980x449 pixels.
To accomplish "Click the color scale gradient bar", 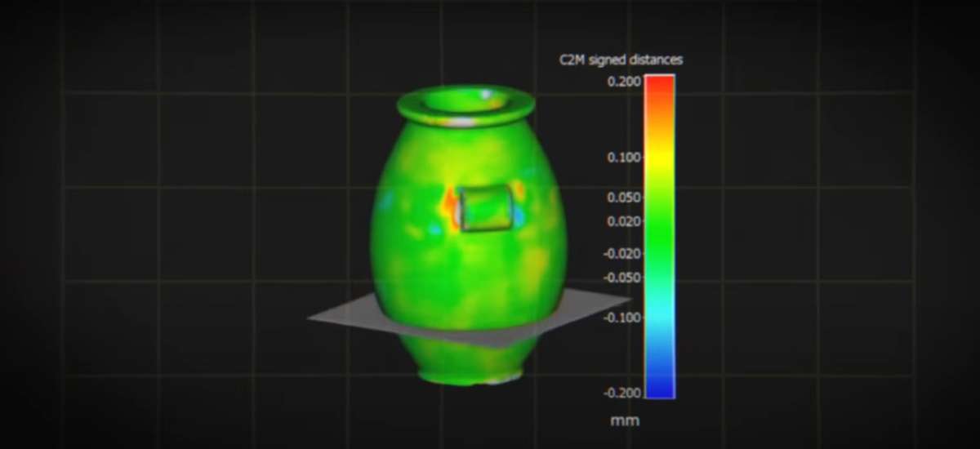I will click(660, 237).
